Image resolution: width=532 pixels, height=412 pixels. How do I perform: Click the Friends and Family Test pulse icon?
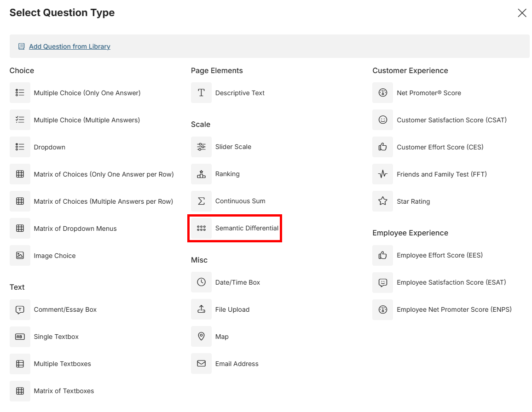(x=383, y=174)
